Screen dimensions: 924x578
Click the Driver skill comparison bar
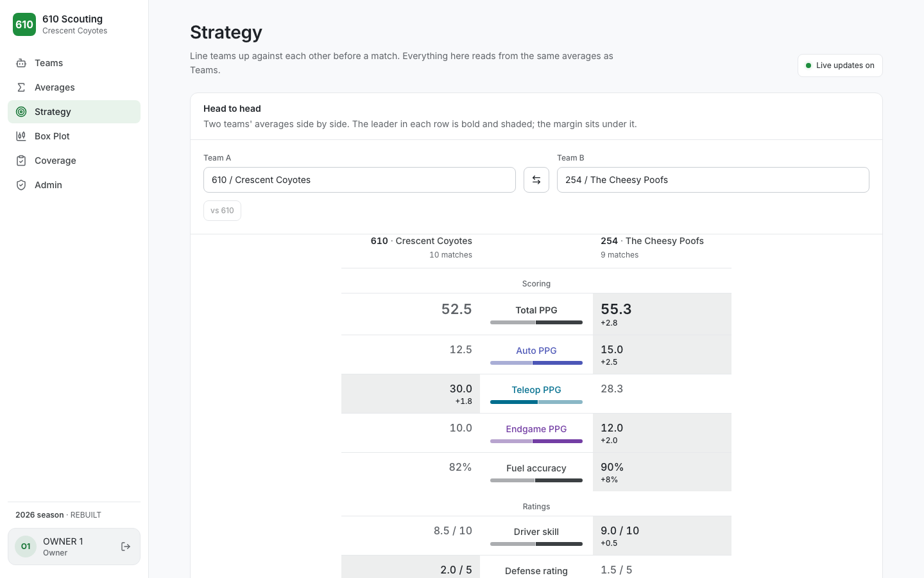536,544
